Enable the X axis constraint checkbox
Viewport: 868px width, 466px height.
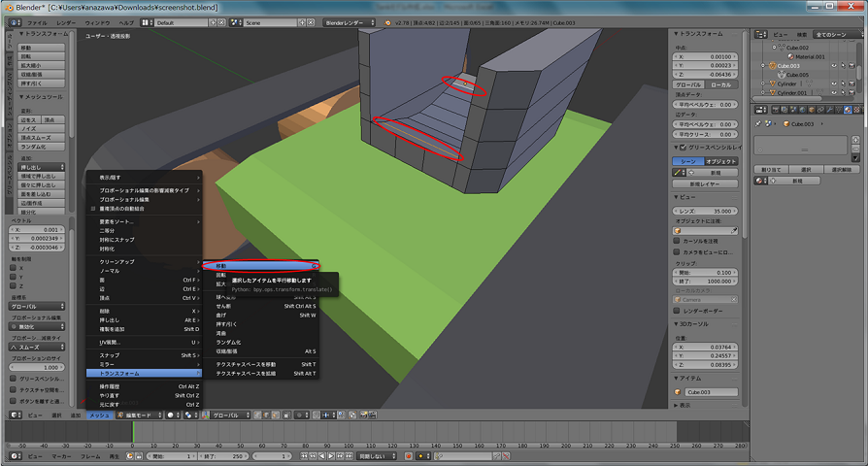15,267
